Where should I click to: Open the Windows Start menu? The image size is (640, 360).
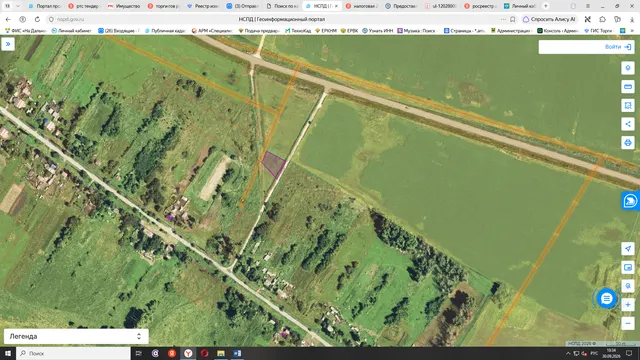tap(8, 353)
